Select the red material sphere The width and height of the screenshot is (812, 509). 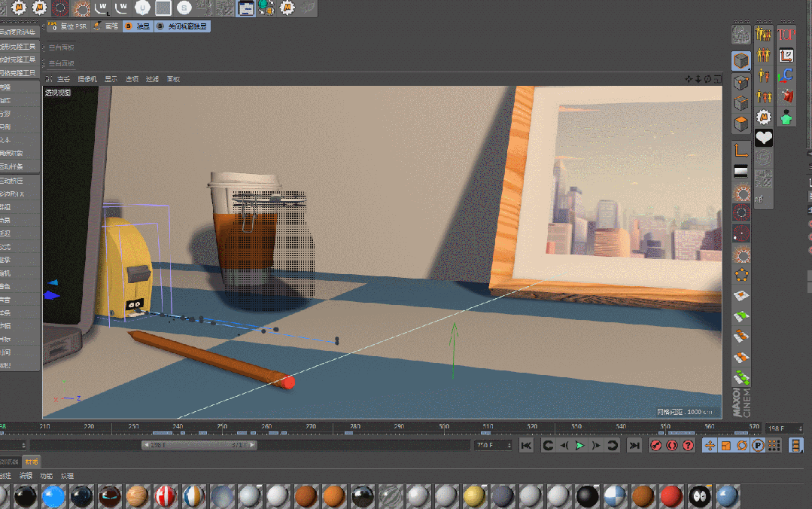tap(671, 496)
